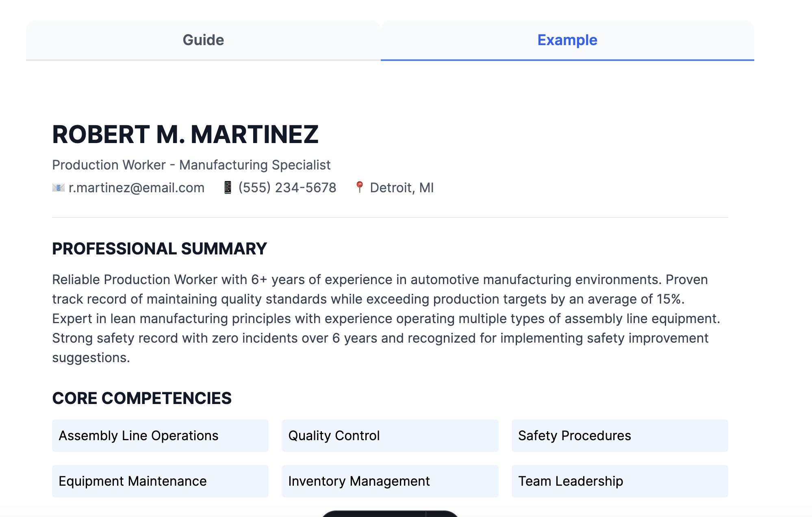Screen dimensions: 812x517
Task: Click the (555) 234-5678 phone number
Action: [x=287, y=188]
